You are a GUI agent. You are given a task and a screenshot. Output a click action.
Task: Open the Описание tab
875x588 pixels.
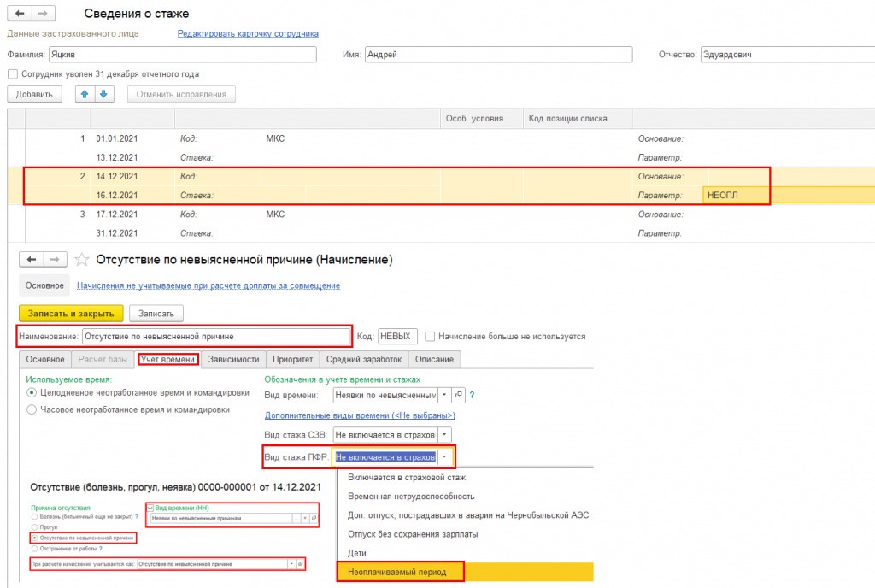click(x=434, y=359)
